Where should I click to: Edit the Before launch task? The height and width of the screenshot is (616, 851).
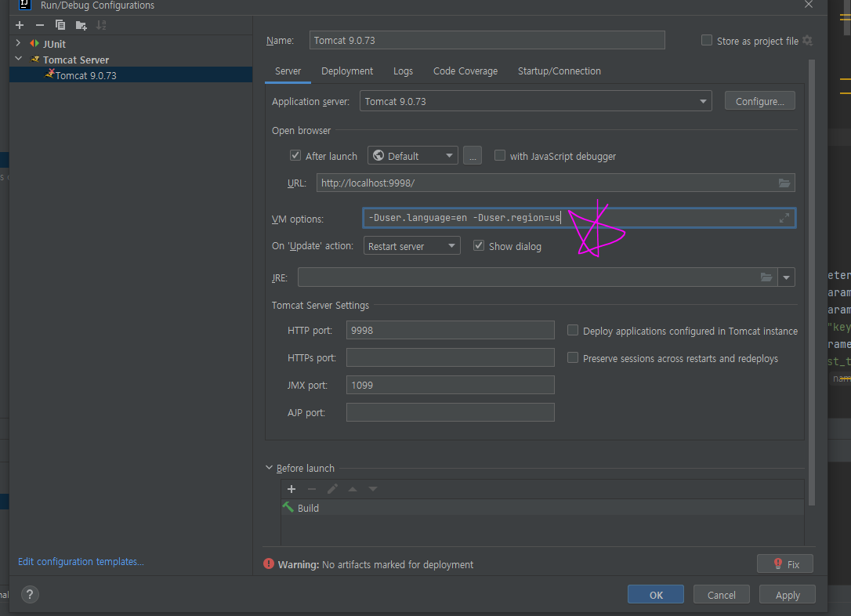tap(332, 489)
